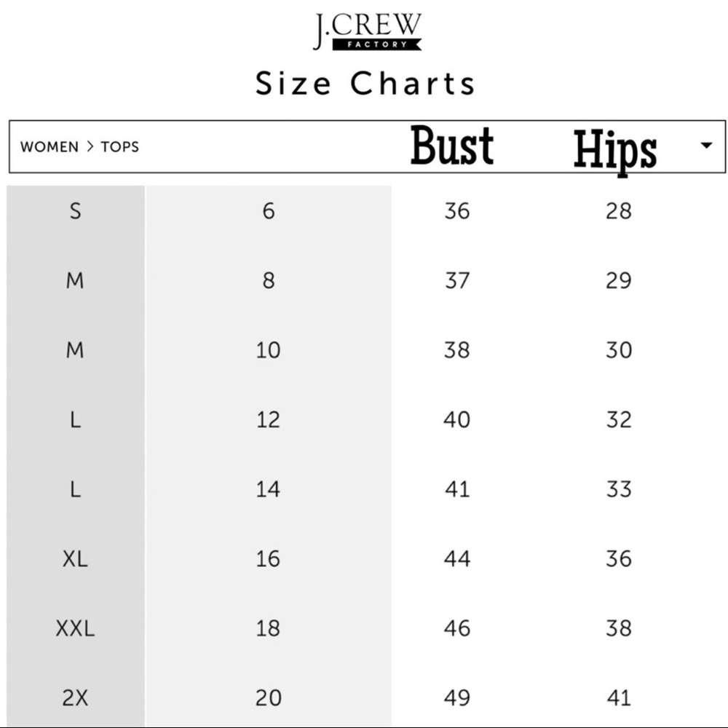Open the size chart dropdown arrow

[x=706, y=146]
